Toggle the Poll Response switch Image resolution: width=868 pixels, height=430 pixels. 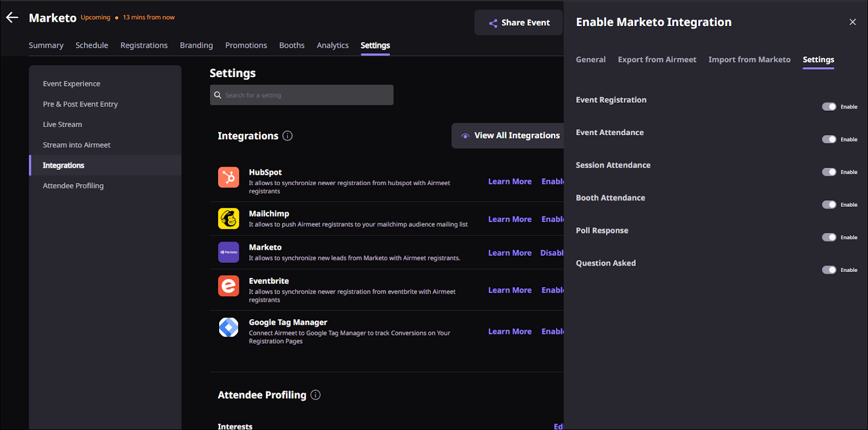pos(829,237)
